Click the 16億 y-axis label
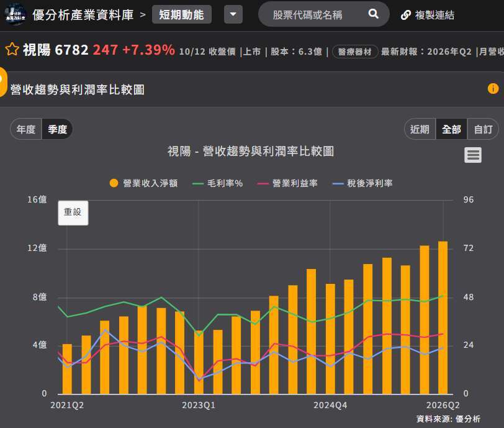The height and width of the screenshot is (428, 504). (x=37, y=199)
